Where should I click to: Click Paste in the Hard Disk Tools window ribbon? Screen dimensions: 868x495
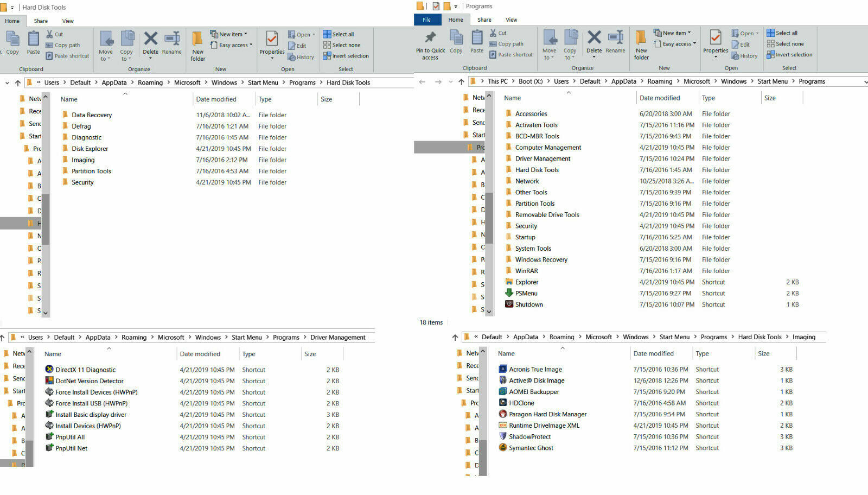tap(34, 43)
